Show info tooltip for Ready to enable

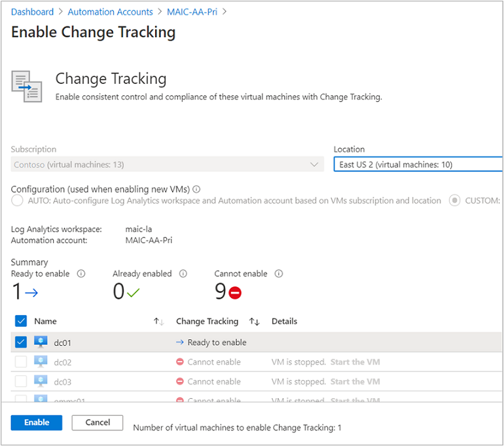point(81,273)
